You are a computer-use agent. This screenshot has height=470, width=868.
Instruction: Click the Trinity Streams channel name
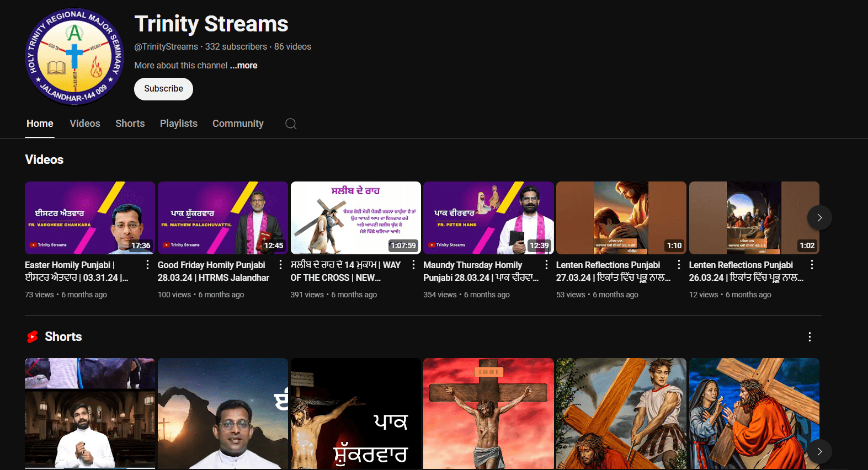click(x=211, y=24)
